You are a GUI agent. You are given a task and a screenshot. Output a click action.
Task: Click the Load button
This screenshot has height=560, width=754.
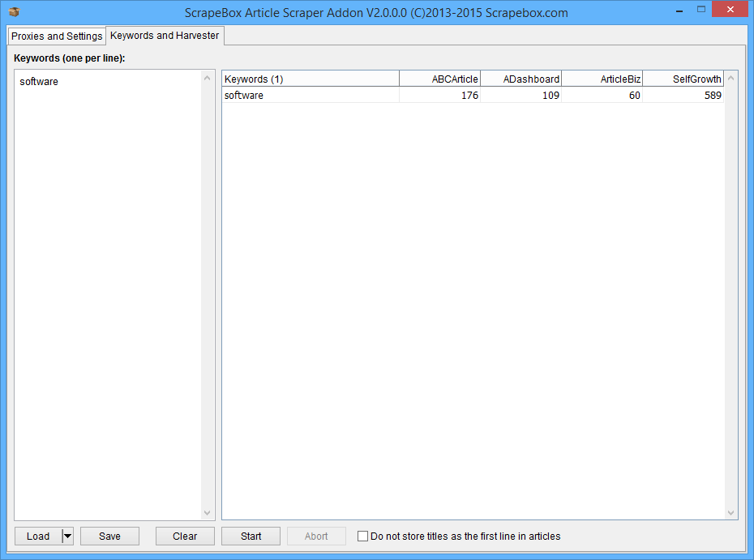click(x=38, y=536)
